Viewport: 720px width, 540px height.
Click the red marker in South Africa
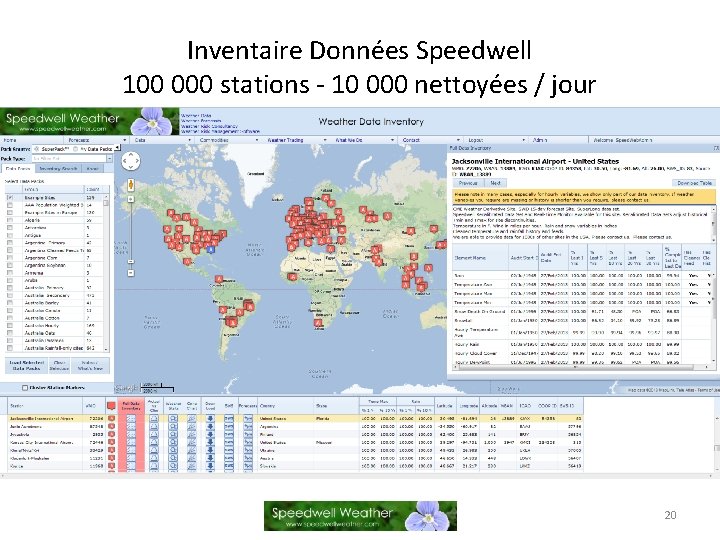(x=318, y=323)
